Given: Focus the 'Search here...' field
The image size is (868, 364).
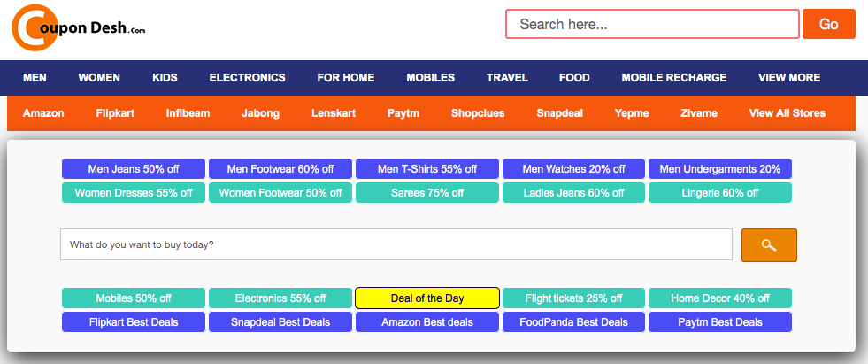Looking at the screenshot, I should pyautogui.click(x=652, y=24).
